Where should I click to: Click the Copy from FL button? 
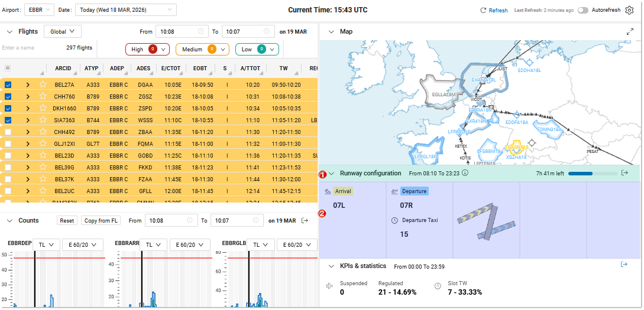(101, 221)
